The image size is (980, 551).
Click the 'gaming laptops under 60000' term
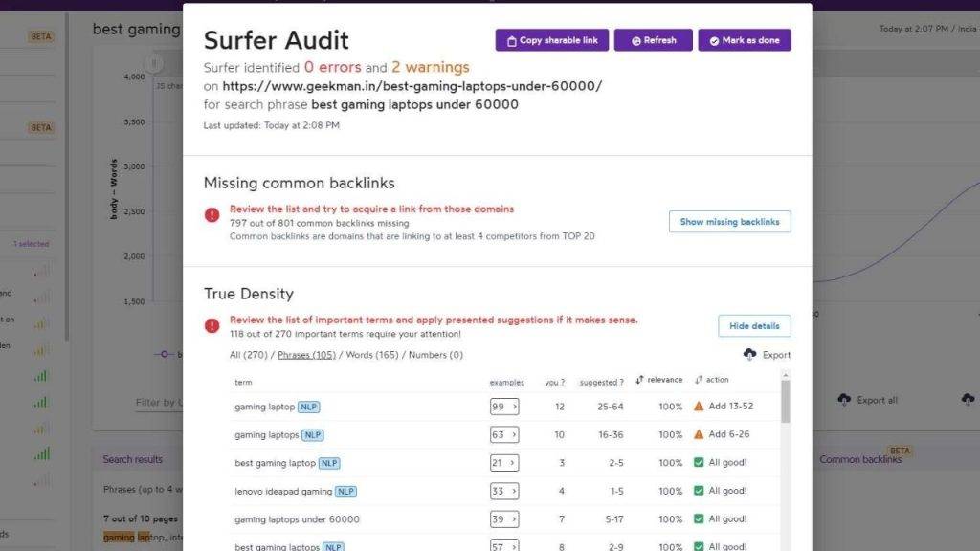(297, 519)
